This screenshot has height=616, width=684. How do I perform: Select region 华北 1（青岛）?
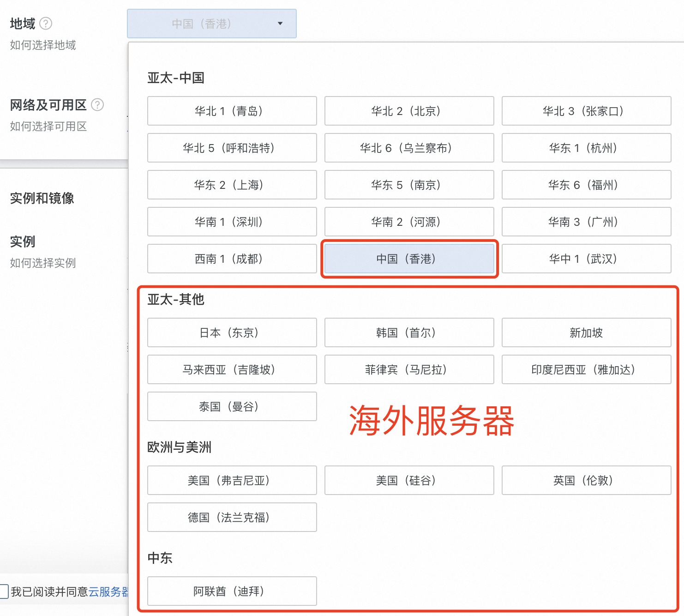(x=232, y=111)
